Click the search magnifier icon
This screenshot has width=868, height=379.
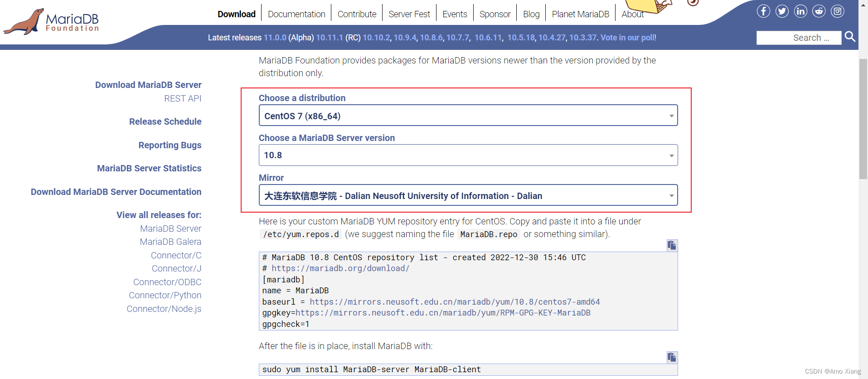pyautogui.click(x=850, y=37)
